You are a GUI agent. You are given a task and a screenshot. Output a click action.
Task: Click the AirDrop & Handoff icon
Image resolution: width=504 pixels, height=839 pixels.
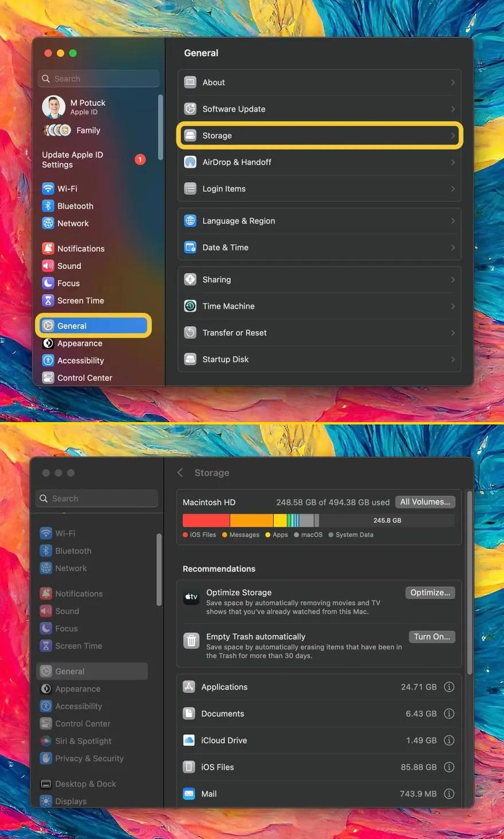point(190,162)
